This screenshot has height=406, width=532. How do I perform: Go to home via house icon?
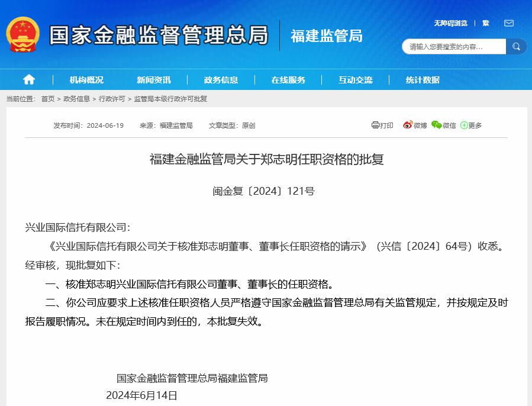[29, 79]
